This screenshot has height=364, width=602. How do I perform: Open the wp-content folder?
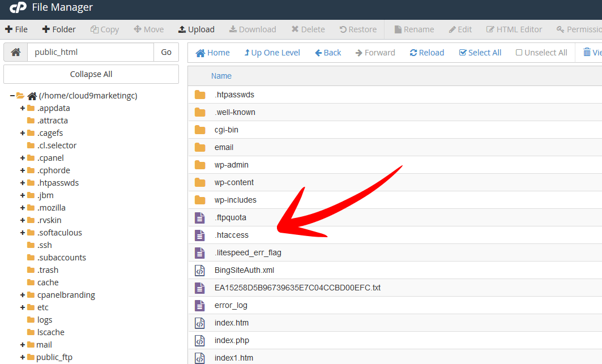[x=235, y=182]
